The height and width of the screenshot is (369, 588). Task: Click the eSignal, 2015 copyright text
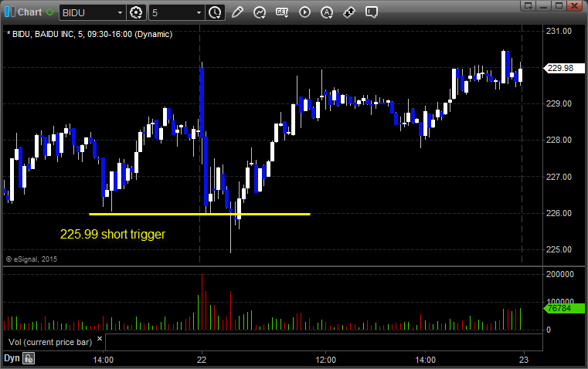[32, 259]
